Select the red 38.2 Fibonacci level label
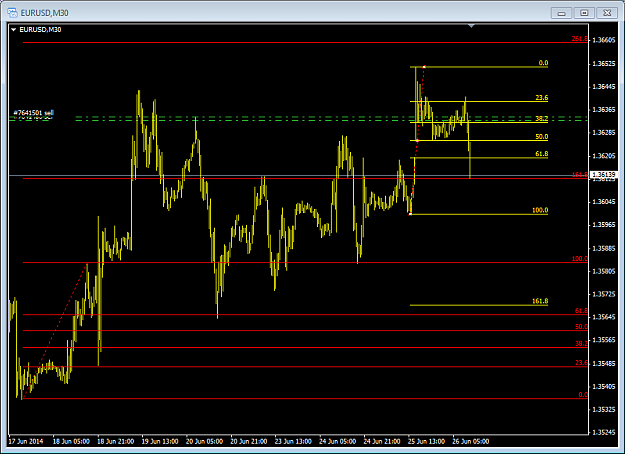The height and width of the screenshot is (454, 625). pos(581,344)
